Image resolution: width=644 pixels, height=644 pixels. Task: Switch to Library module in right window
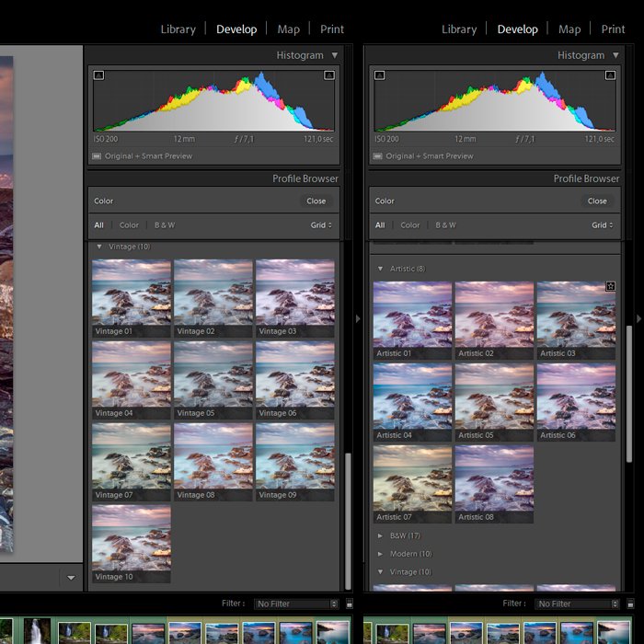[459, 29]
